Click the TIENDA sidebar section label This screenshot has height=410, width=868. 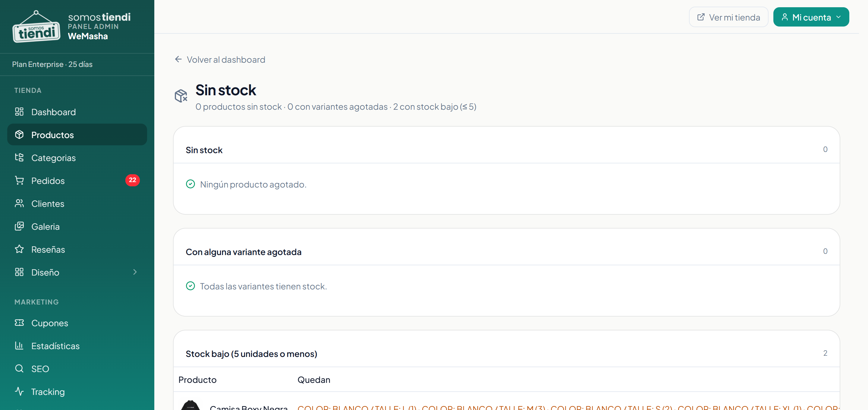point(28,90)
